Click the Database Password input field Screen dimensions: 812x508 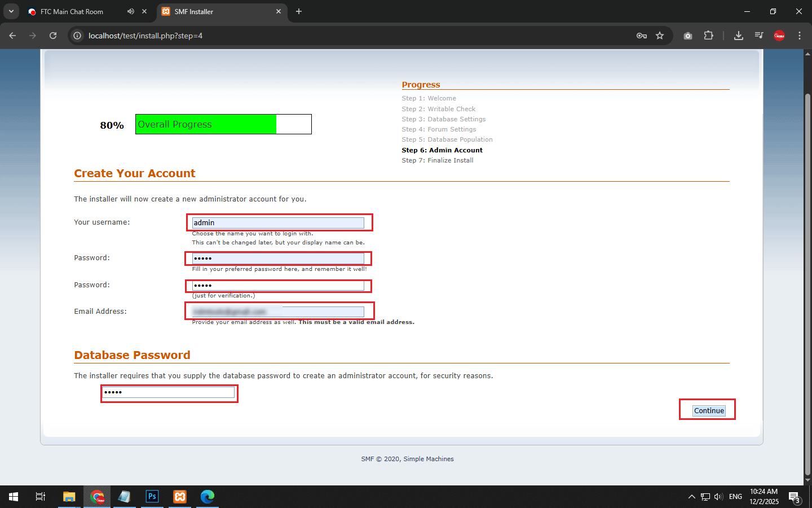tap(169, 392)
